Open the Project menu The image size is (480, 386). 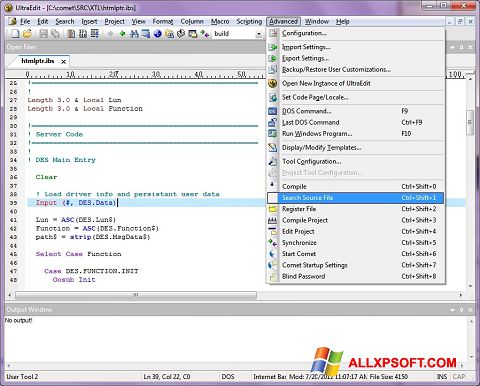(114, 22)
